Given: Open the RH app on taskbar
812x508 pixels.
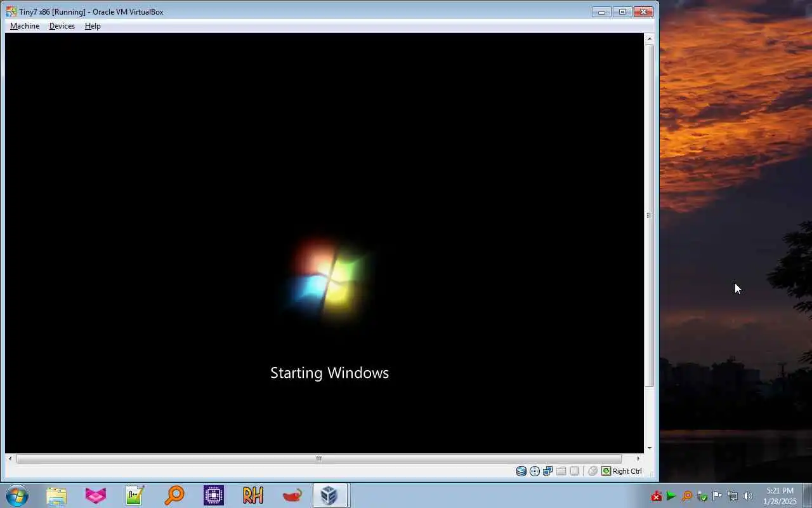Looking at the screenshot, I should 253,495.
